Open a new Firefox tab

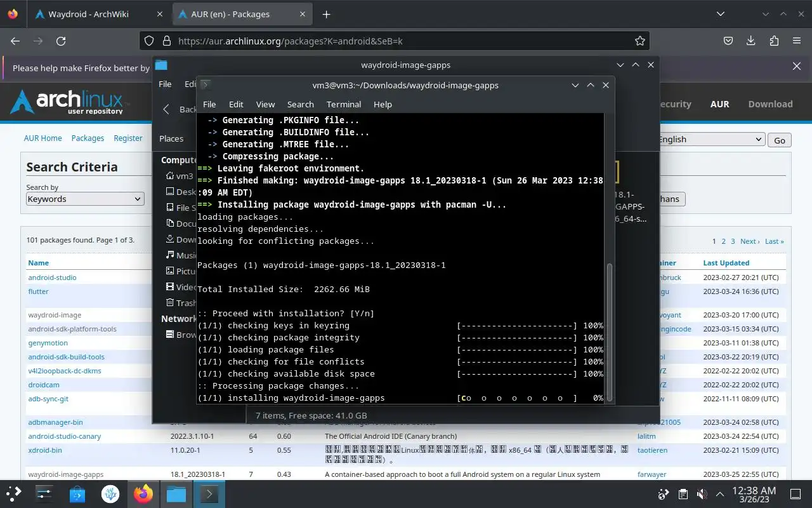click(x=326, y=14)
